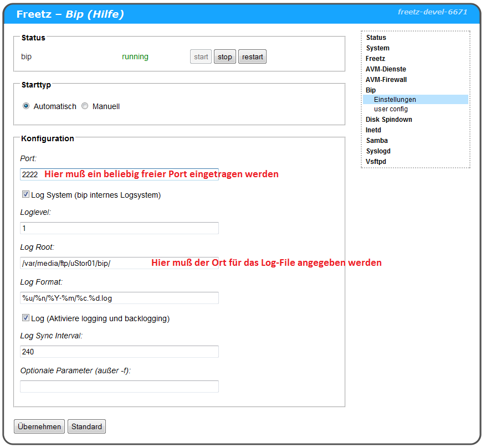Click the Optionale Parameter field

[x=119, y=387]
